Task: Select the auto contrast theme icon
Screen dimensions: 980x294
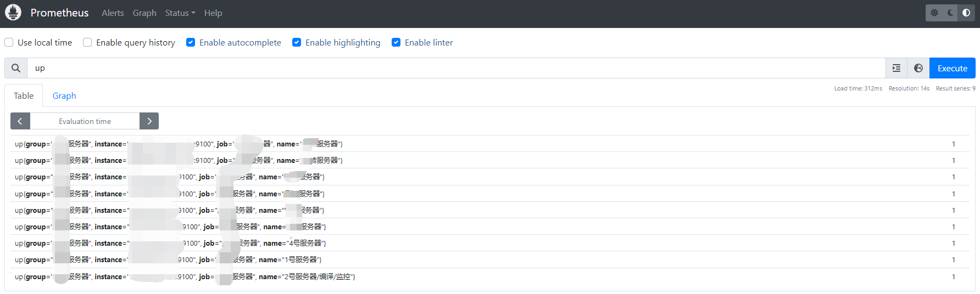Action: point(966,13)
